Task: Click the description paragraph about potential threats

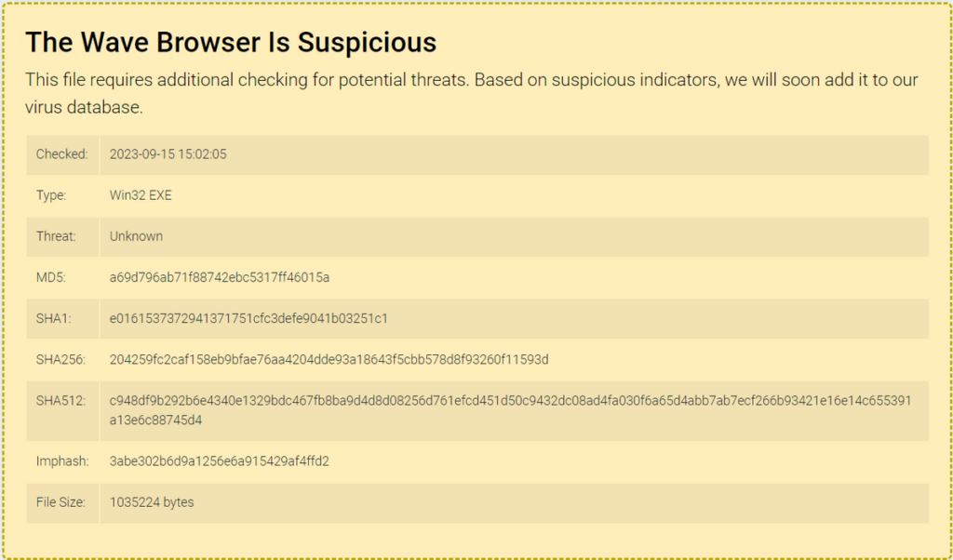Action: tap(471, 93)
